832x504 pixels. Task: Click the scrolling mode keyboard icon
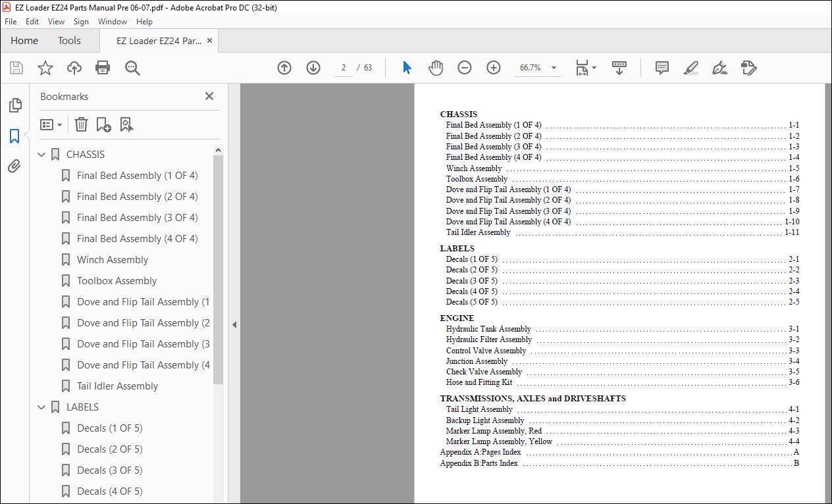pos(619,68)
